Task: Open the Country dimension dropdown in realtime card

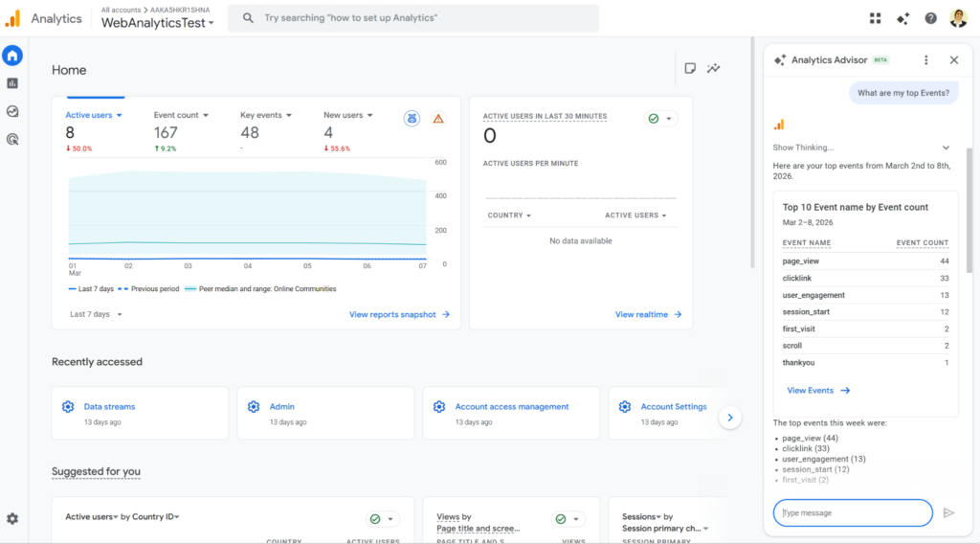Action: (509, 215)
